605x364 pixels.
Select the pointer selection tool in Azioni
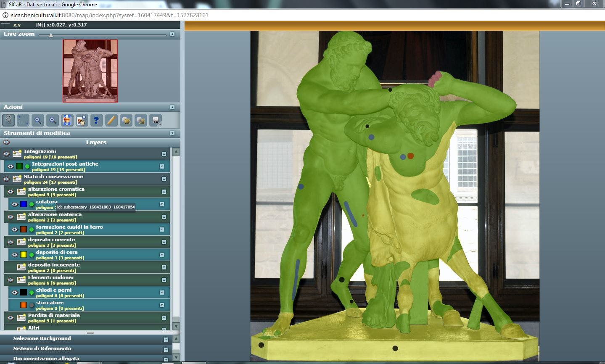pos(8,120)
